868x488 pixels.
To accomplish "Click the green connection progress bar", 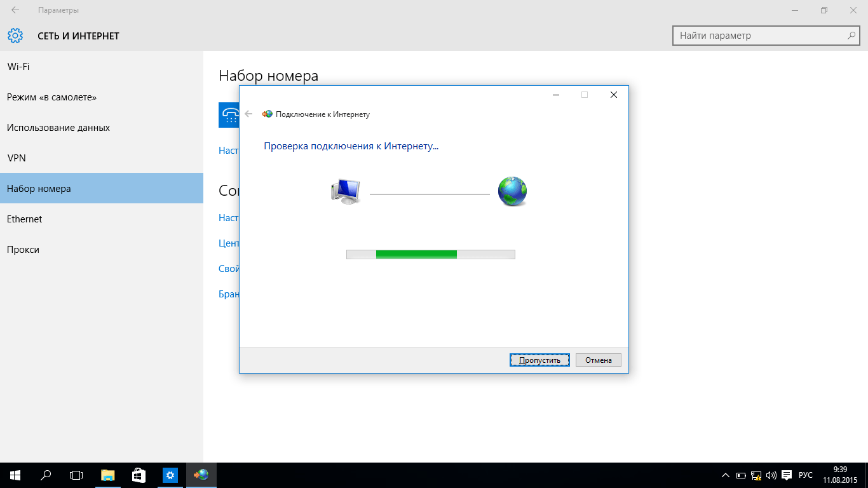I will [x=431, y=254].
